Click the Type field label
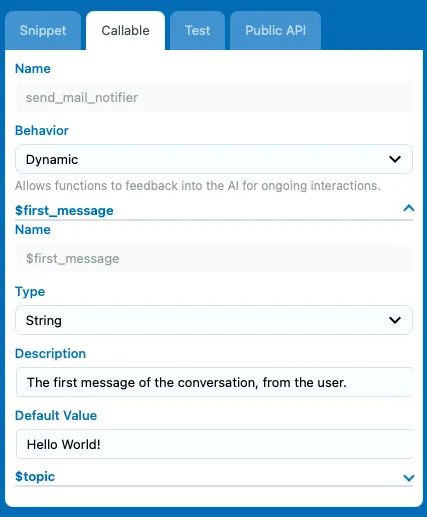This screenshot has width=427, height=517. 30,292
